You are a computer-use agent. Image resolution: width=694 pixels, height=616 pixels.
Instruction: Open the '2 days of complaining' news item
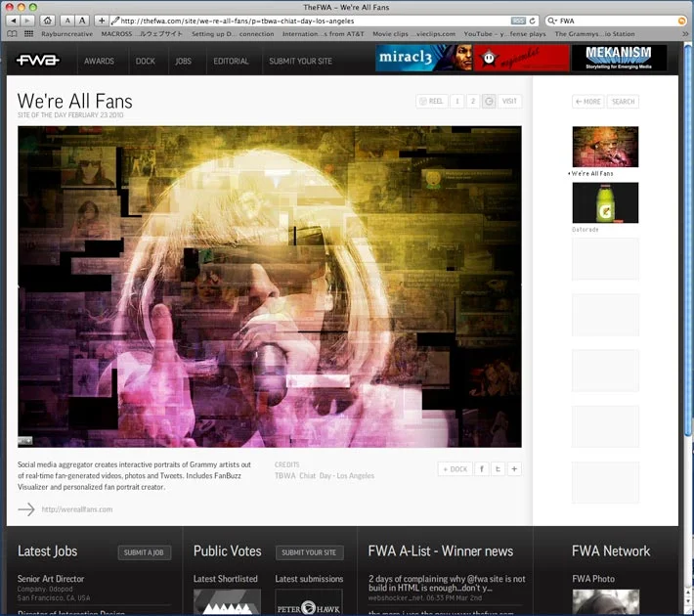(447, 583)
